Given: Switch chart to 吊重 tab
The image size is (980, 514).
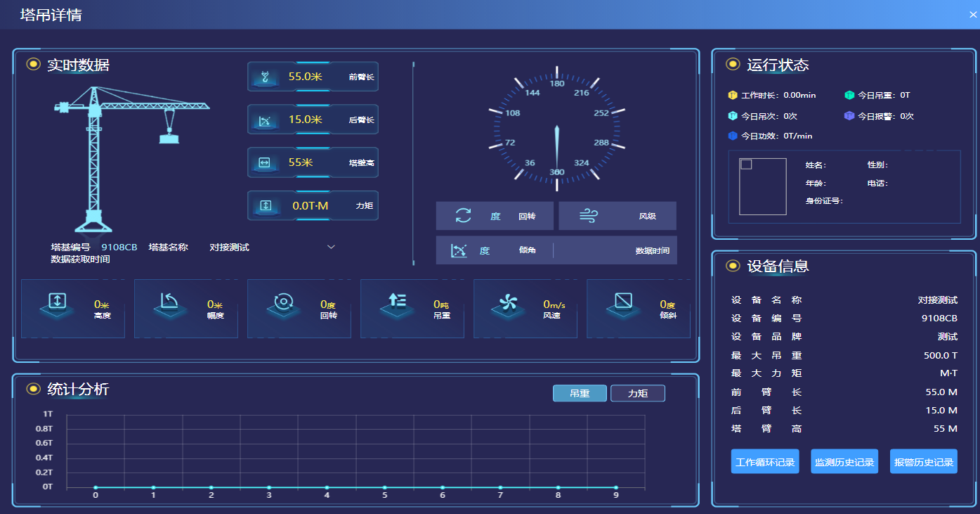Looking at the screenshot, I should [x=580, y=394].
